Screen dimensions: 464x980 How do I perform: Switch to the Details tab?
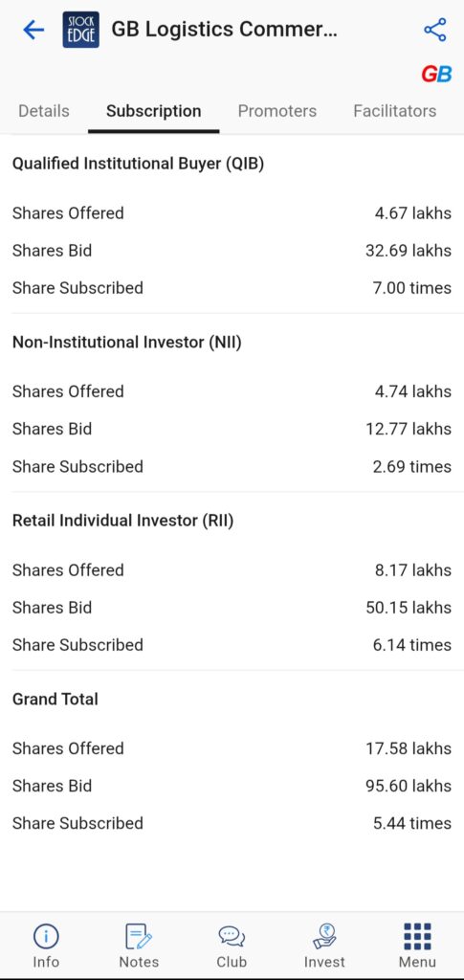44,111
